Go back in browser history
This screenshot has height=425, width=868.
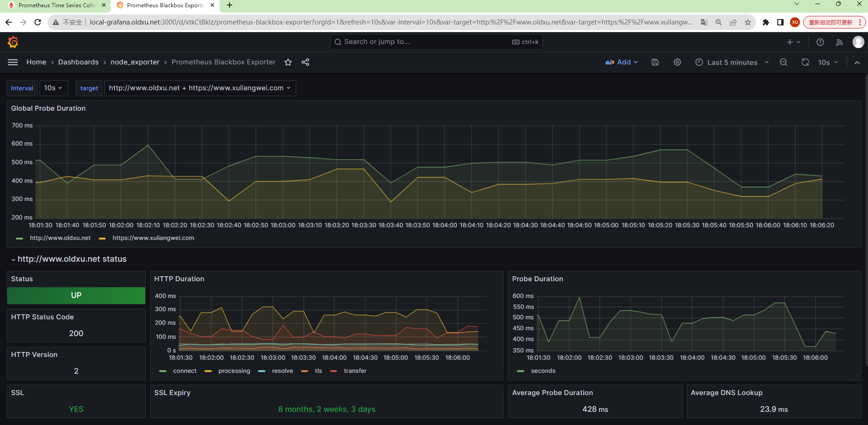[9, 22]
